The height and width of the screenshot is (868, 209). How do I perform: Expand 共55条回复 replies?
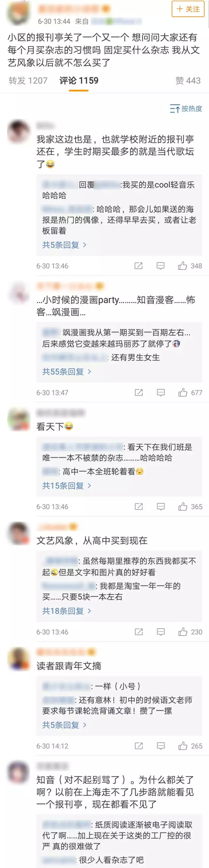[x=67, y=371]
